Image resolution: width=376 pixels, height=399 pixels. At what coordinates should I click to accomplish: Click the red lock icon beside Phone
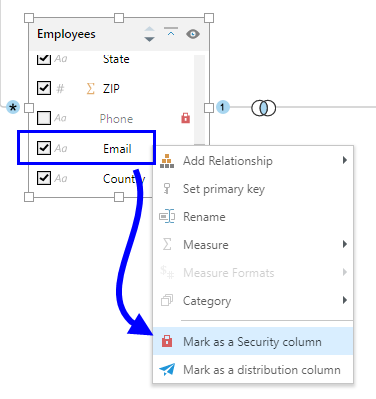pos(185,118)
